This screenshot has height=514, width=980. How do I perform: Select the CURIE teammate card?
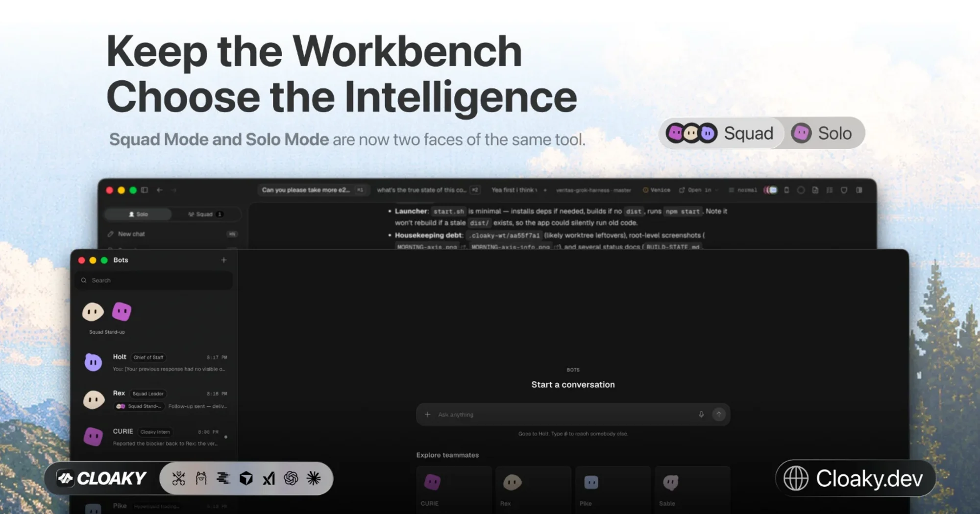click(454, 490)
